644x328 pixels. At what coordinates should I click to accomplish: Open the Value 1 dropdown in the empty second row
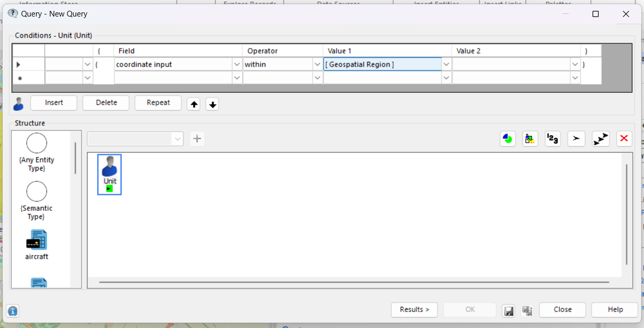coord(447,78)
